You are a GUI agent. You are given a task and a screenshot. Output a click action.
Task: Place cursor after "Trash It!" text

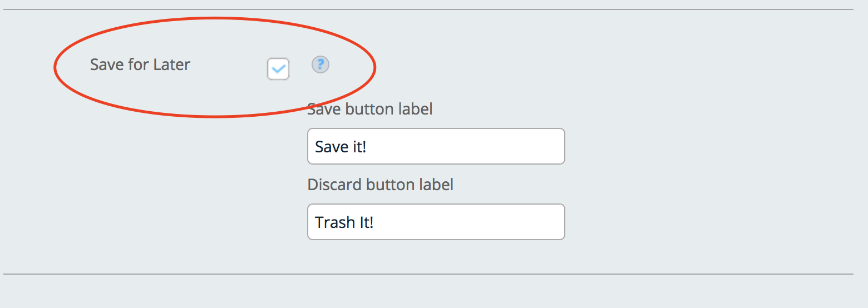pyautogui.click(x=374, y=222)
